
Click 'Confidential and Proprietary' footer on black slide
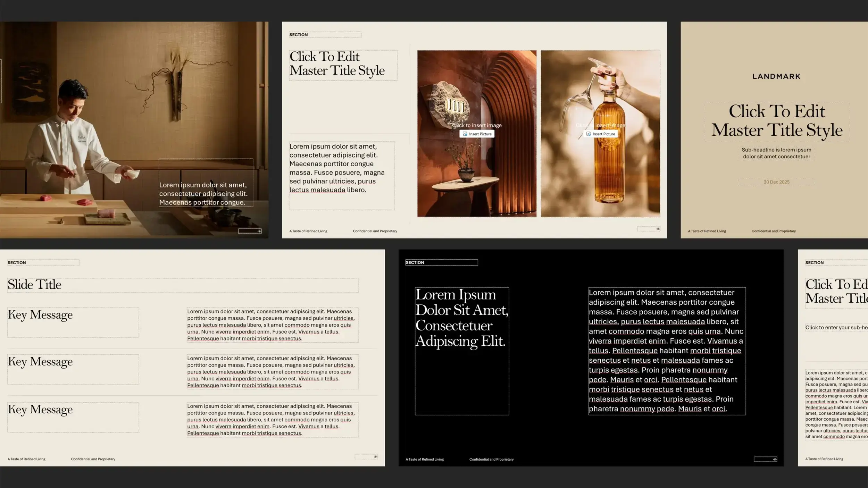pos(491,459)
